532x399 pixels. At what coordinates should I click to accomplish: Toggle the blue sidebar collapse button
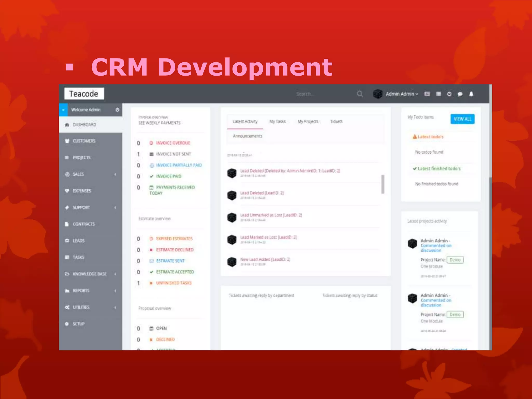point(63,110)
